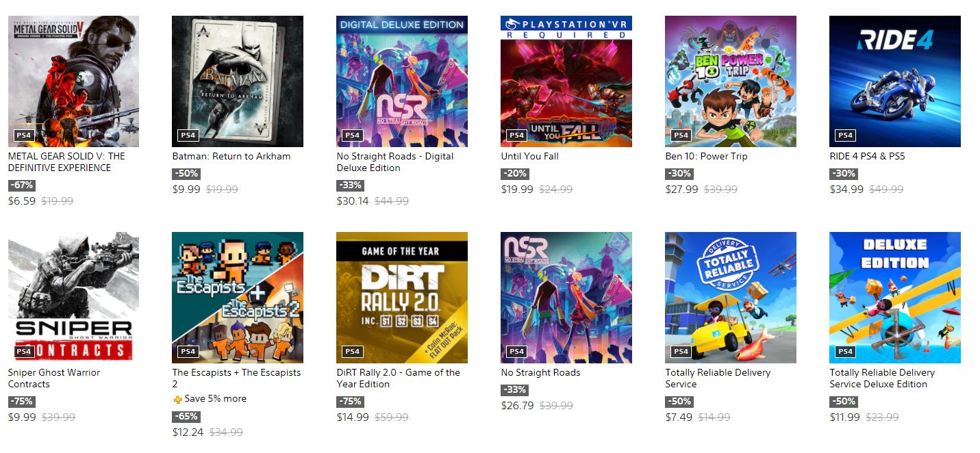
Task: Select the No Straight Roads Digital Deluxe Edition cover
Action: [x=402, y=81]
